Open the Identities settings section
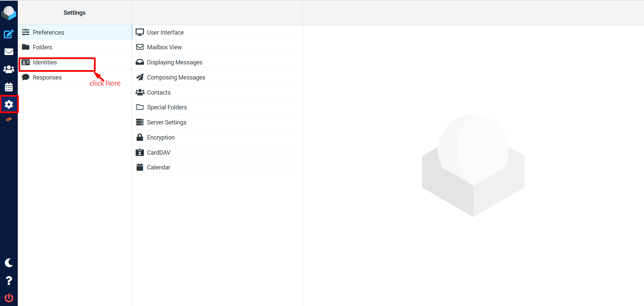644x306 pixels. 45,62
